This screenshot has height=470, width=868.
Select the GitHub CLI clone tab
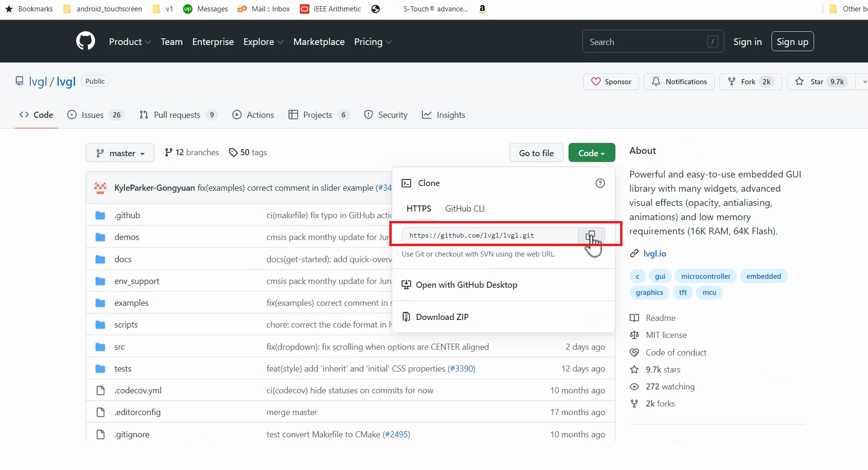[465, 209]
